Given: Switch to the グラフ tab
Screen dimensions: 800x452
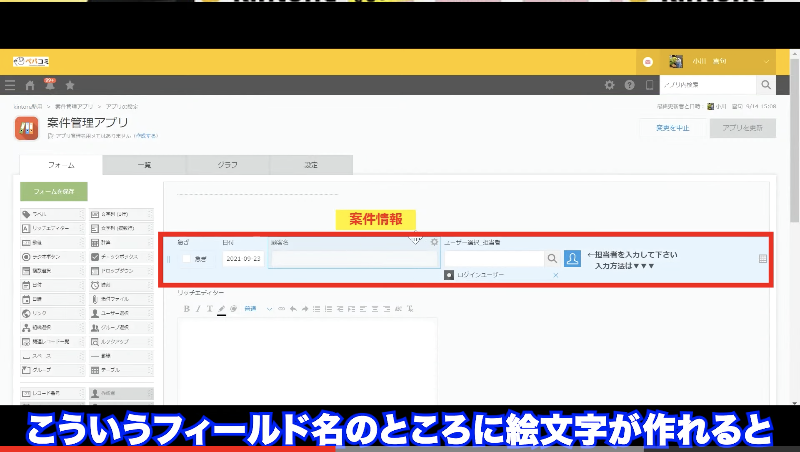Looking at the screenshot, I should (227, 165).
